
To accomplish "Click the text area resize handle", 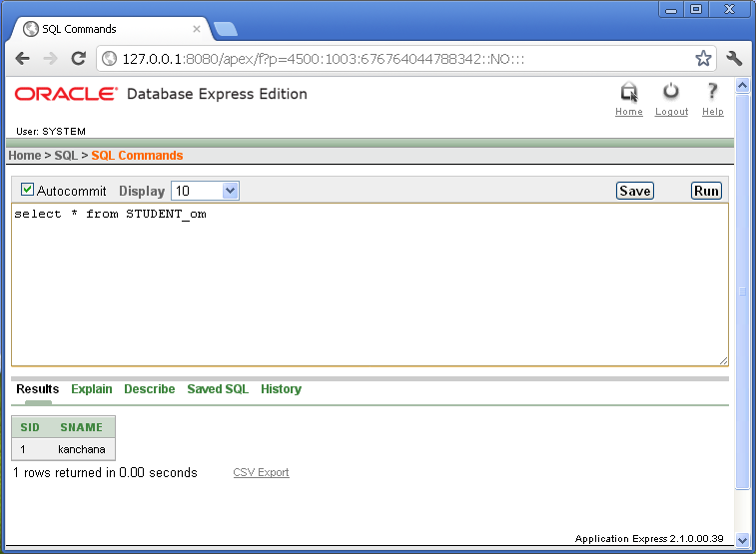I will (723, 360).
